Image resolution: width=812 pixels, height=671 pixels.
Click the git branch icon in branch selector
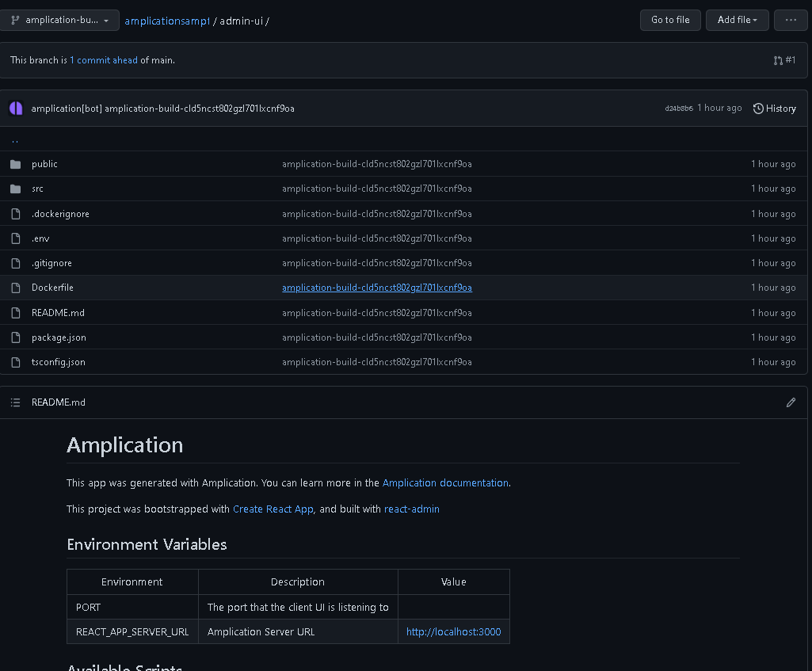(16, 20)
